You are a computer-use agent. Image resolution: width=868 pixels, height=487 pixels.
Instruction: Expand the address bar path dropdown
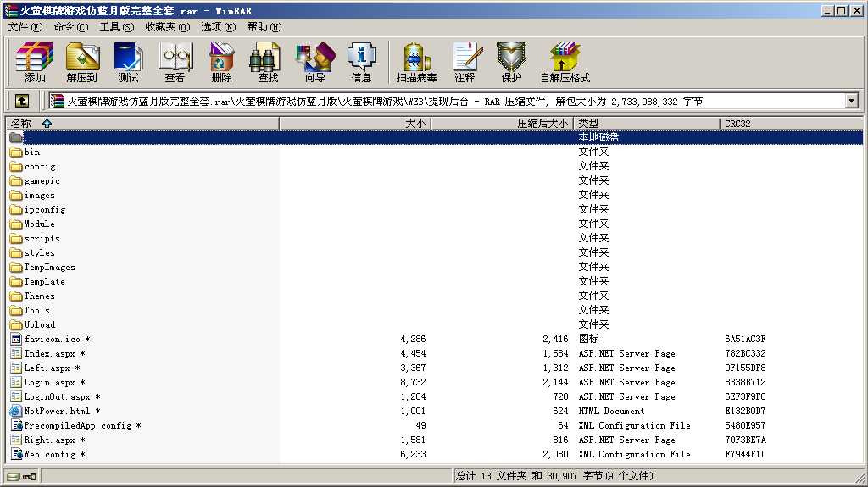pyautogui.click(x=851, y=102)
